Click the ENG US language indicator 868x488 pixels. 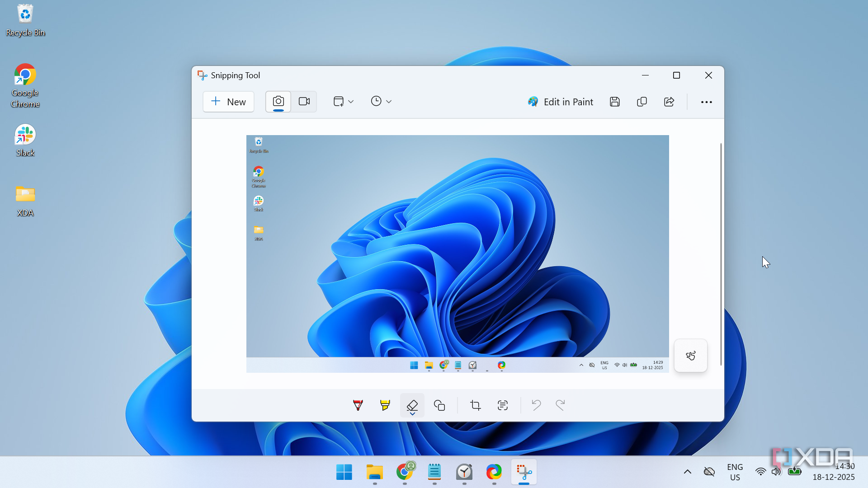click(x=735, y=472)
